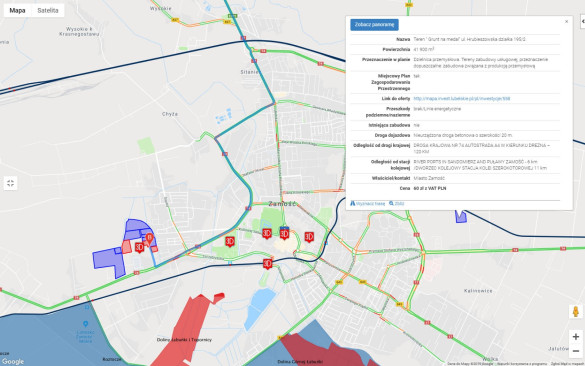585x366 pixels.
Task: Click the Wysokie k. Krasnegostawu label
Action: point(79,31)
